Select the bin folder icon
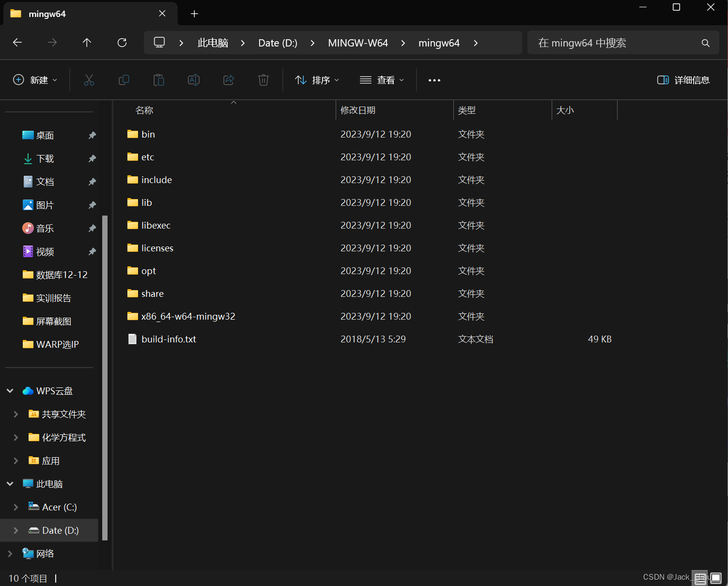728x586 pixels. 133,134
